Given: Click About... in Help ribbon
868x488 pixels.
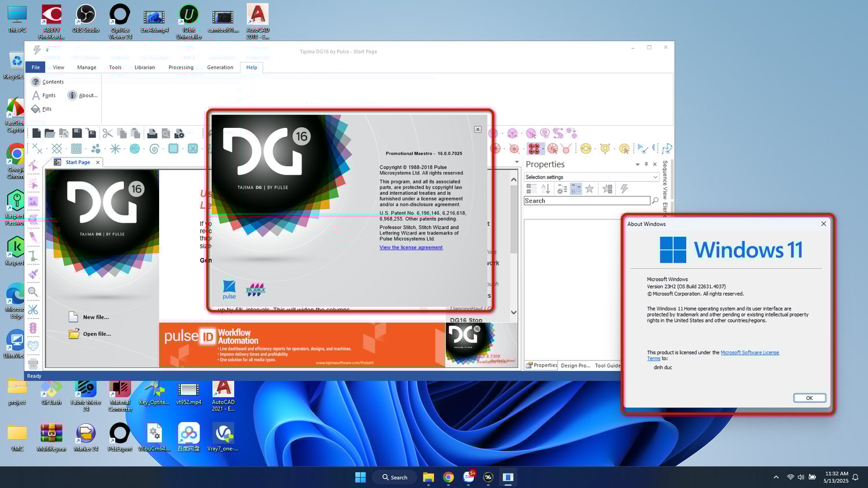Looking at the screenshot, I should coord(83,96).
